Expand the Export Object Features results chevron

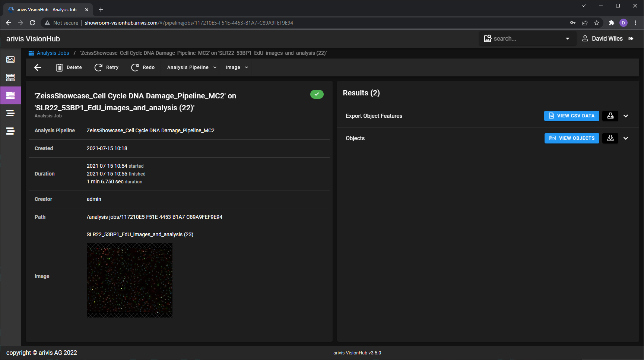626,116
